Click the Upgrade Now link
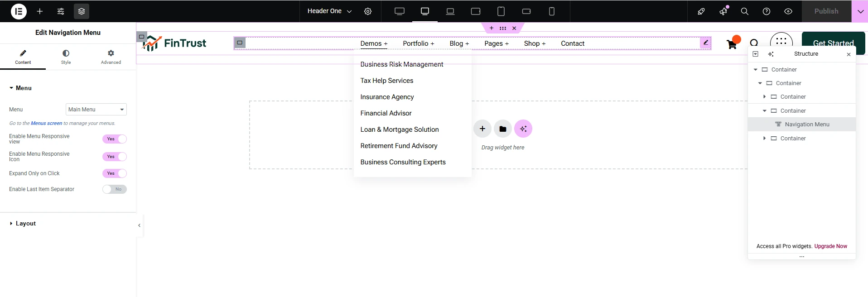The height and width of the screenshot is (297, 868). (830, 246)
